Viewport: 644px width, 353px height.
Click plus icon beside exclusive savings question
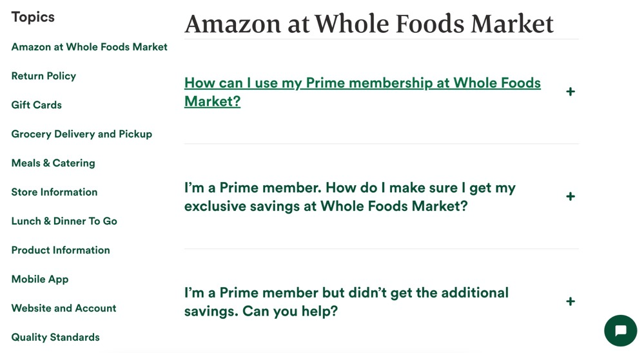[570, 196]
